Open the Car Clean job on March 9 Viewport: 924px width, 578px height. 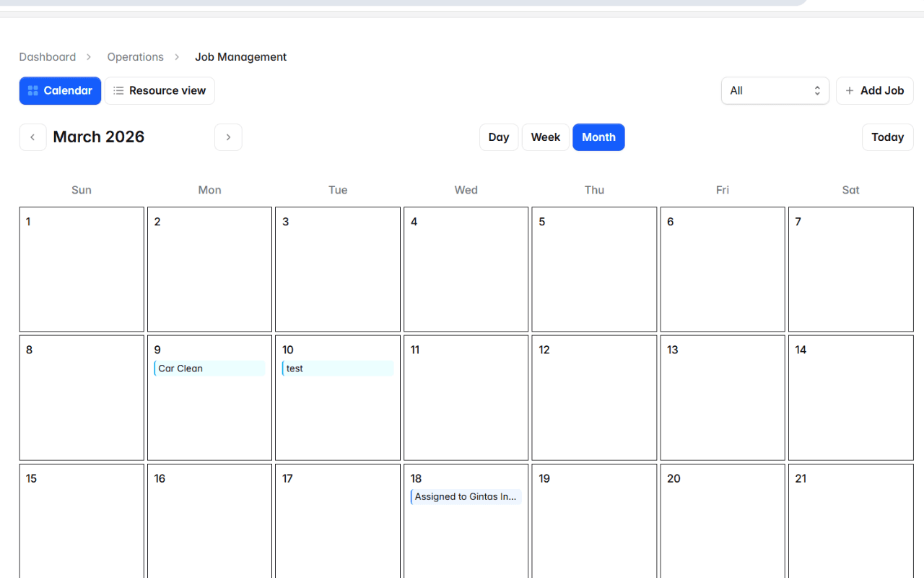click(x=209, y=368)
